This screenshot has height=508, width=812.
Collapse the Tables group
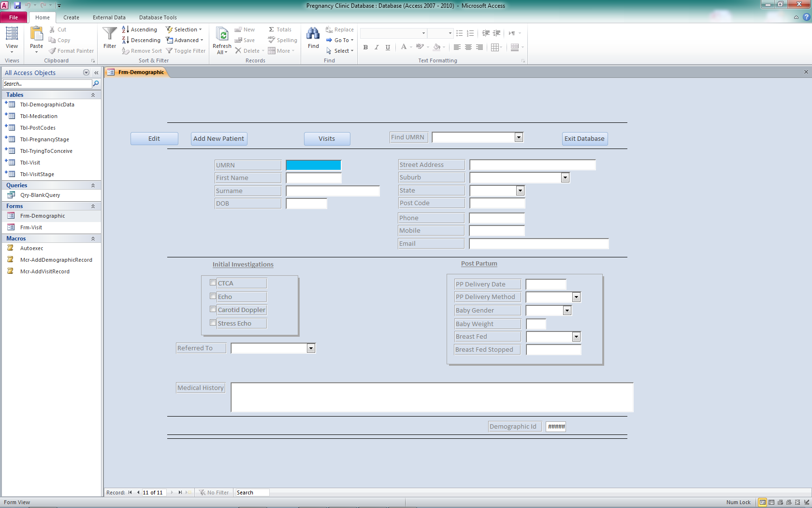point(93,95)
